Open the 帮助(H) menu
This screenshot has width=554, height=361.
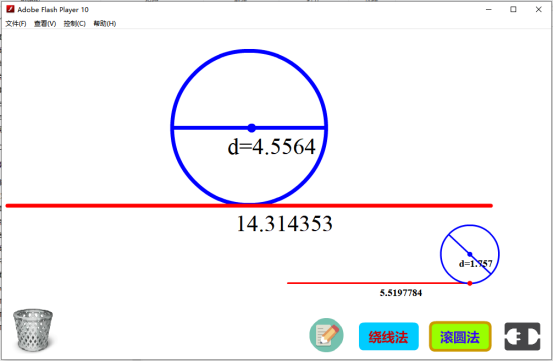tap(105, 24)
